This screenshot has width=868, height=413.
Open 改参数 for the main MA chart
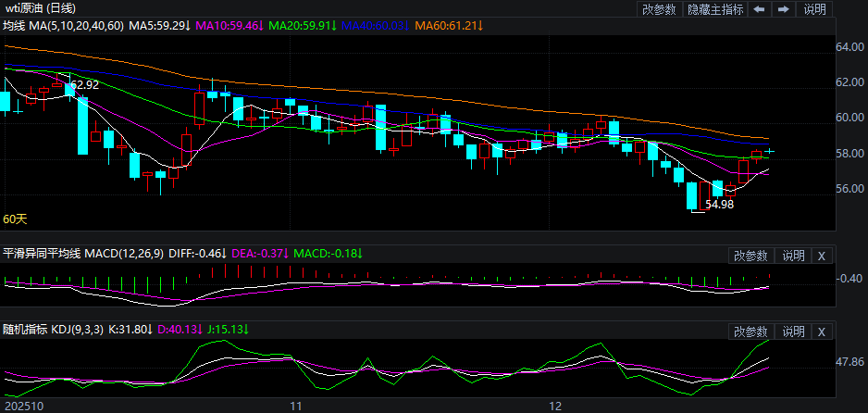click(659, 9)
